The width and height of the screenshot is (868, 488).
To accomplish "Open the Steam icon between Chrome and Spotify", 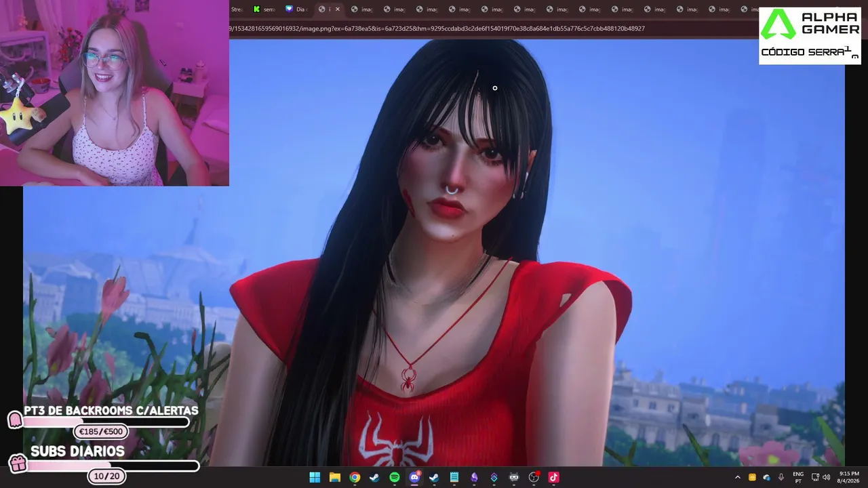I will [x=374, y=477].
